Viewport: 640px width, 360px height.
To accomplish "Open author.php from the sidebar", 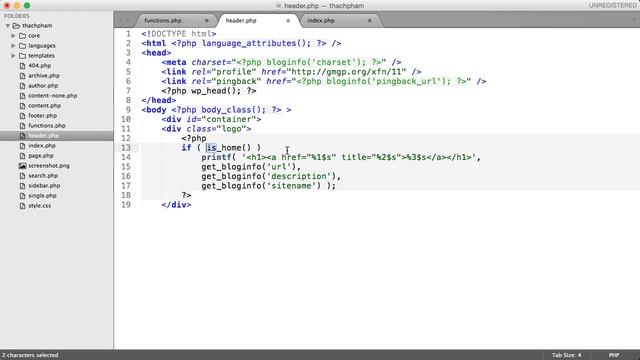I will pos(43,86).
